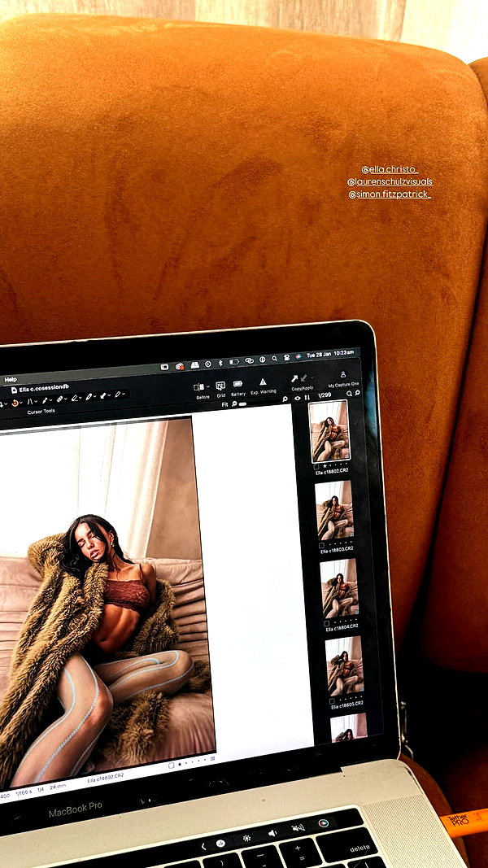The image size is (488, 868).
Task: Click the browser thumbnail zoom magnifier icon
Action: pyautogui.click(x=357, y=392)
